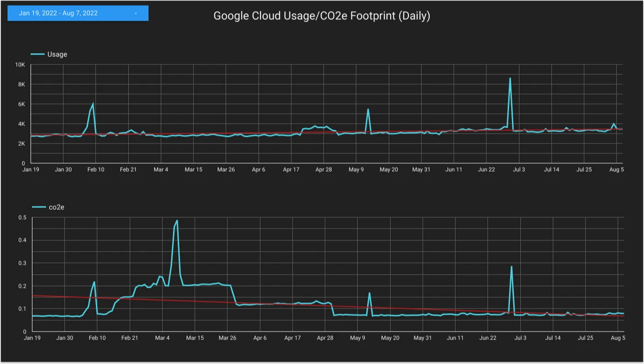Click the 10K label on Usage y-axis
The width and height of the screenshot is (644, 364).
(x=20, y=65)
